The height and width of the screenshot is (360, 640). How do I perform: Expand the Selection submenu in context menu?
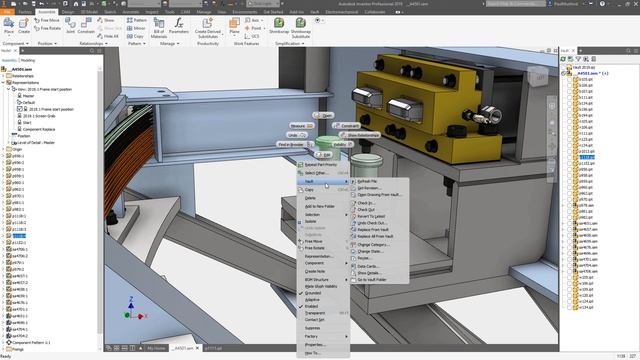click(x=323, y=215)
